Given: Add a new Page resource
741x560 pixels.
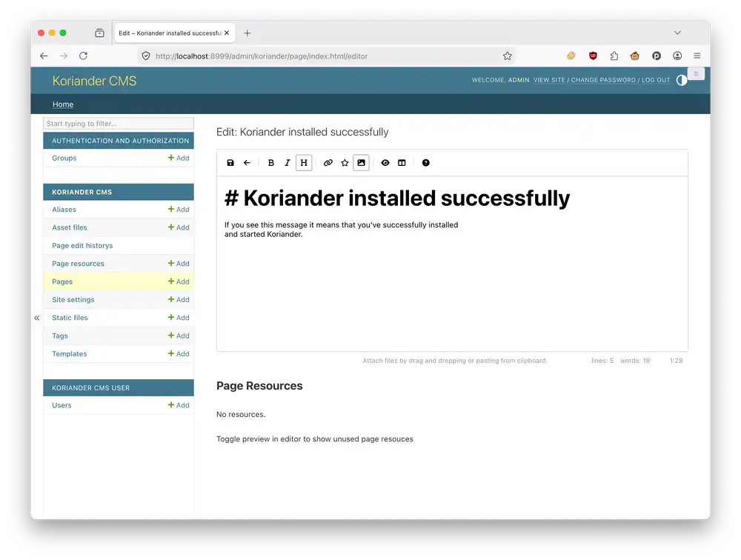Looking at the screenshot, I should tap(179, 264).
